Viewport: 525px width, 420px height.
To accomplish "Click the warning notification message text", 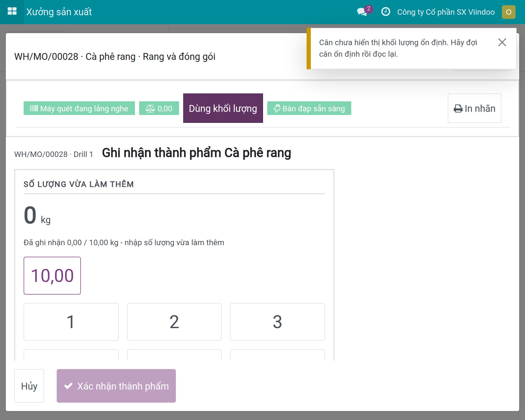I will click(398, 48).
